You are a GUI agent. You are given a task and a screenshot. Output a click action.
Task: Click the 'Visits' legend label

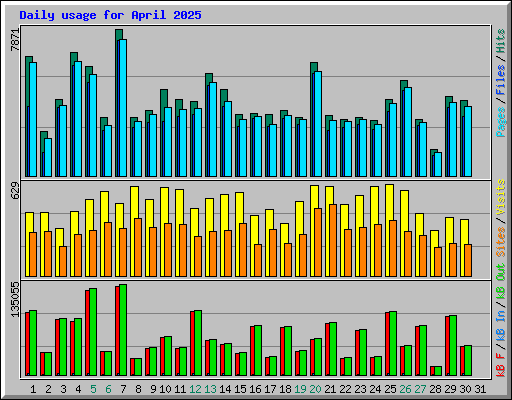(x=500, y=197)
